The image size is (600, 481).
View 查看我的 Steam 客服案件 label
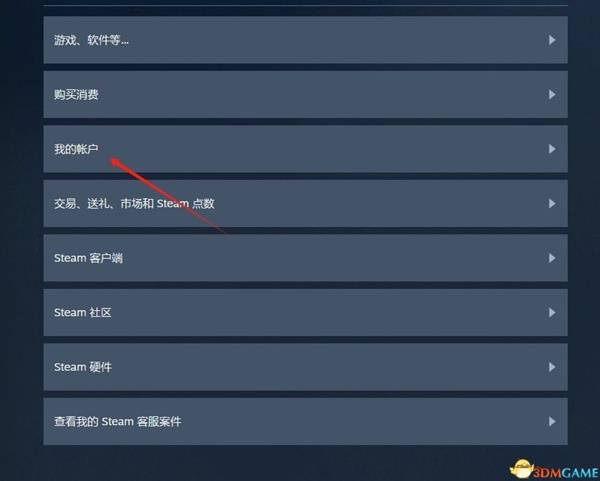tap(117, 421)
